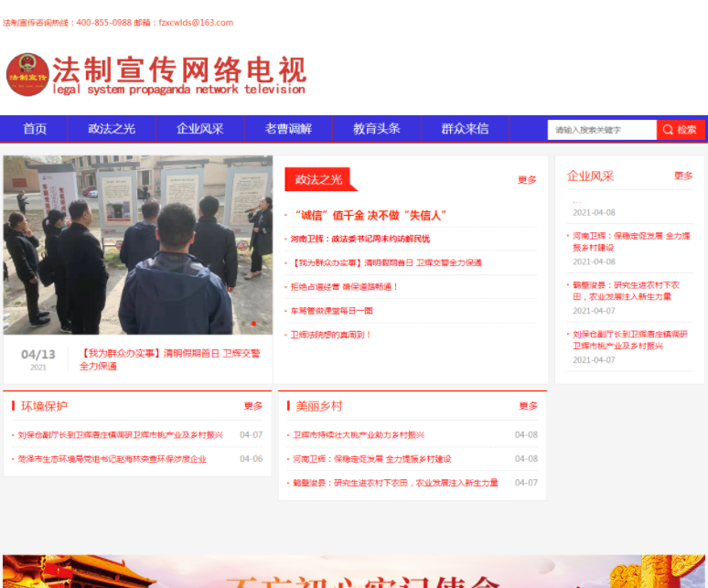Image resolution: width=708 pixels, height=588 pixels.
Task: Open the 政法之光 nav item
Action: click(112, 129)
